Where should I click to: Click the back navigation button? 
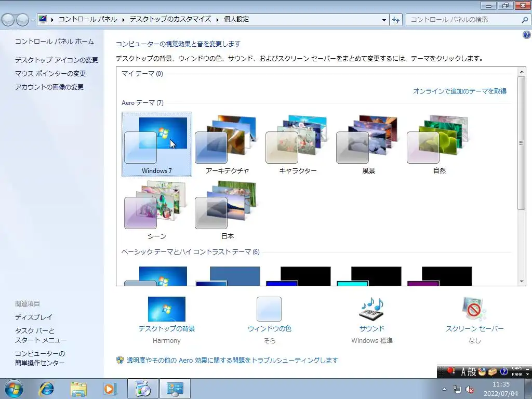click(8, 20)
